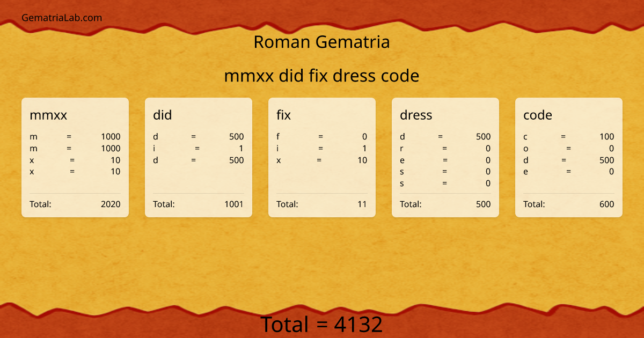Viewport: 644px width, 338px height.
Task: Click the 1001 total in did card
Action: 234,204
